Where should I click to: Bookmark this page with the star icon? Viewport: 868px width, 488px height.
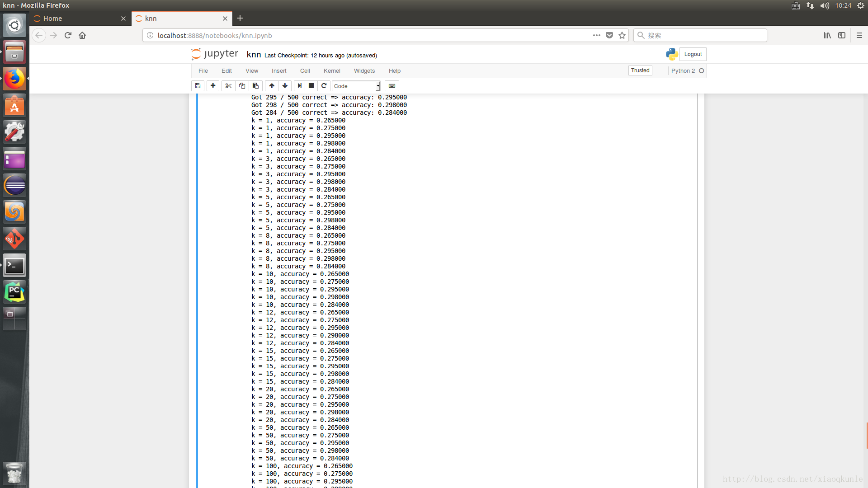(x=622, y=35)
